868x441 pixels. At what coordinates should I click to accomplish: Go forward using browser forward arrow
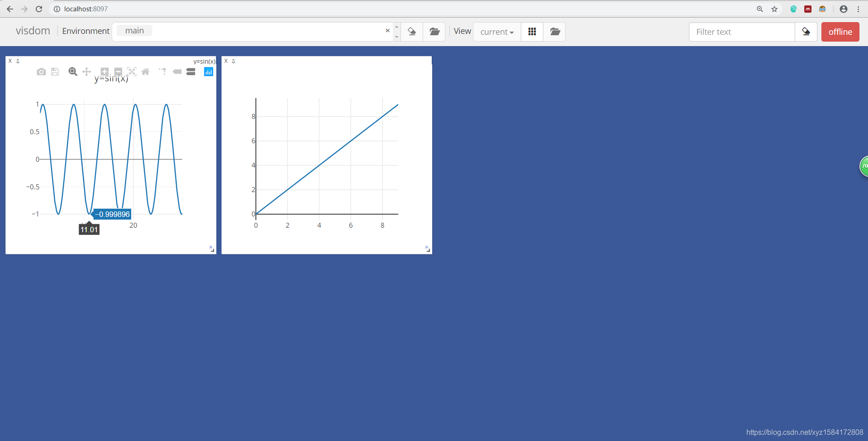point(24,9)
